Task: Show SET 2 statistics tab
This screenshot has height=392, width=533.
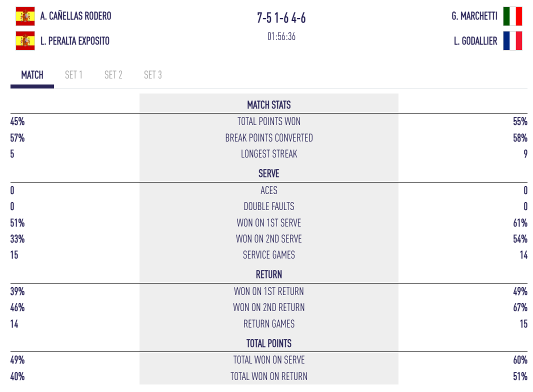Action: click(x=113, y=75)
